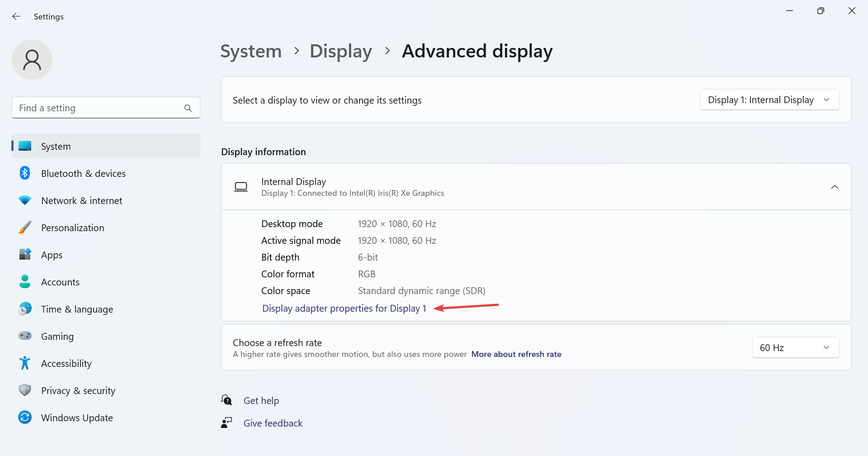Image resolution: width=868 pixels, height=456 pixels.
Task: Select the Network & internet icon
Action: (25, 200)
